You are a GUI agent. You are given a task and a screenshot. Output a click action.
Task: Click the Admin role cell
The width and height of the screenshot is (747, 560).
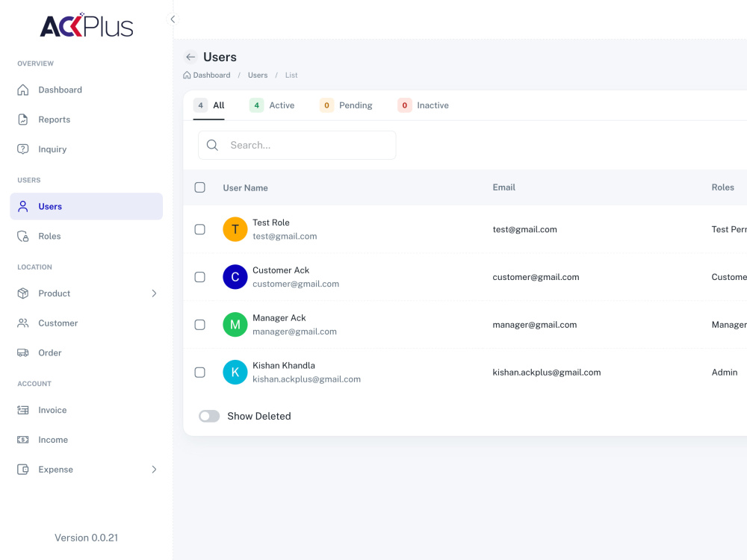(725, 373)
